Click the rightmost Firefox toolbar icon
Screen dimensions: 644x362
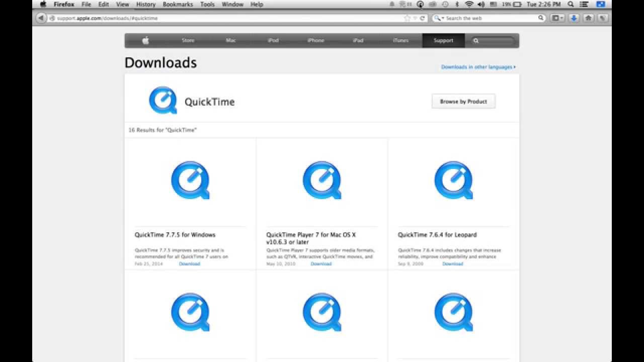pos(602,18)
